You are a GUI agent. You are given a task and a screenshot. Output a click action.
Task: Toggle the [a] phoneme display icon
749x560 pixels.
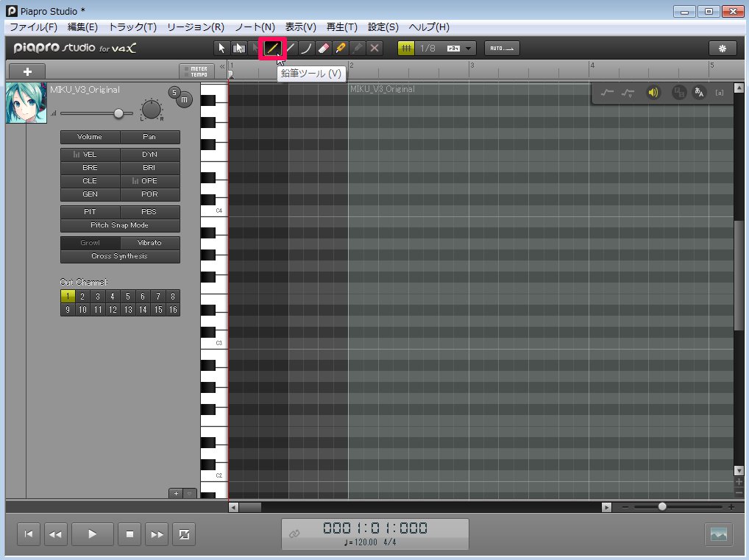pos(720,93)
